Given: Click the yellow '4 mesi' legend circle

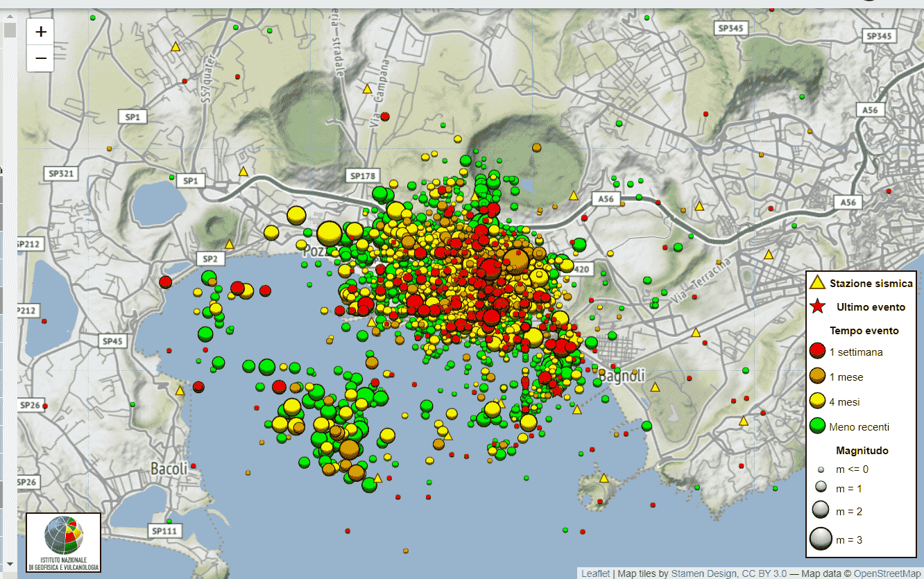Looking at the screenshot, I should tap(819, 401).
